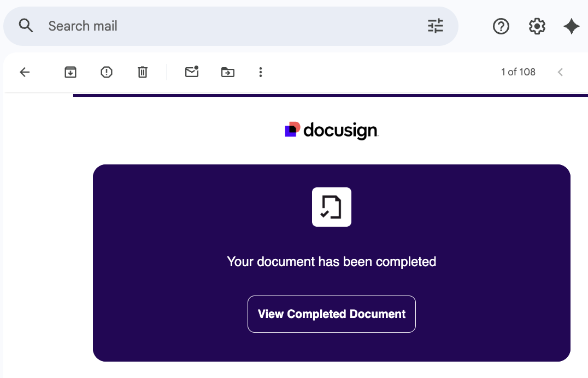Open the Settings gear
This screenshot has width=588, height=378.
[537, 26]
